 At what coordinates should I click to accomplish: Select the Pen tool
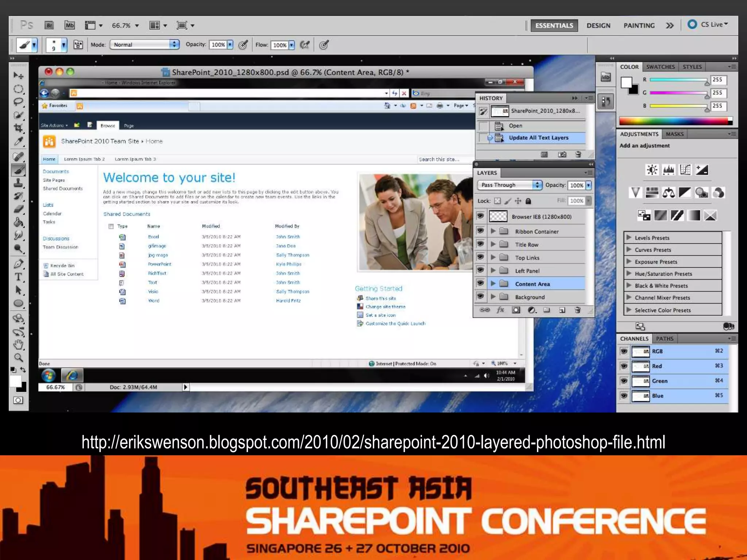pyautogui.click(x=18, y=264)
